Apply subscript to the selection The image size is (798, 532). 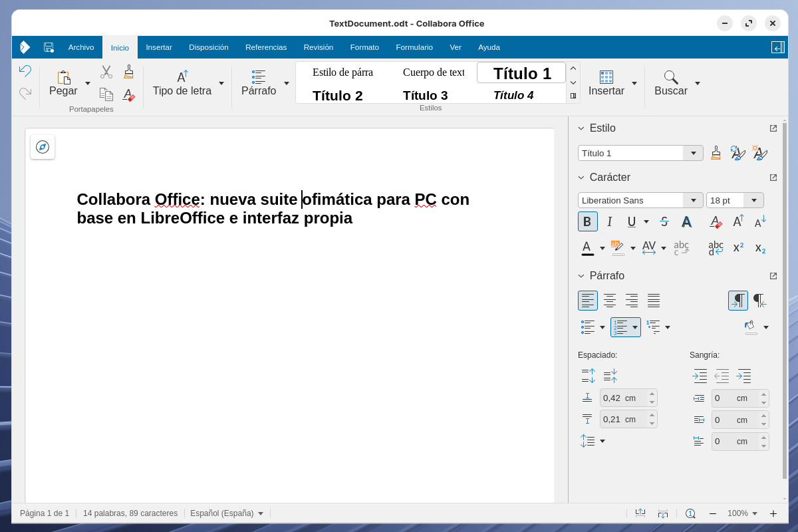click(759, 248)
